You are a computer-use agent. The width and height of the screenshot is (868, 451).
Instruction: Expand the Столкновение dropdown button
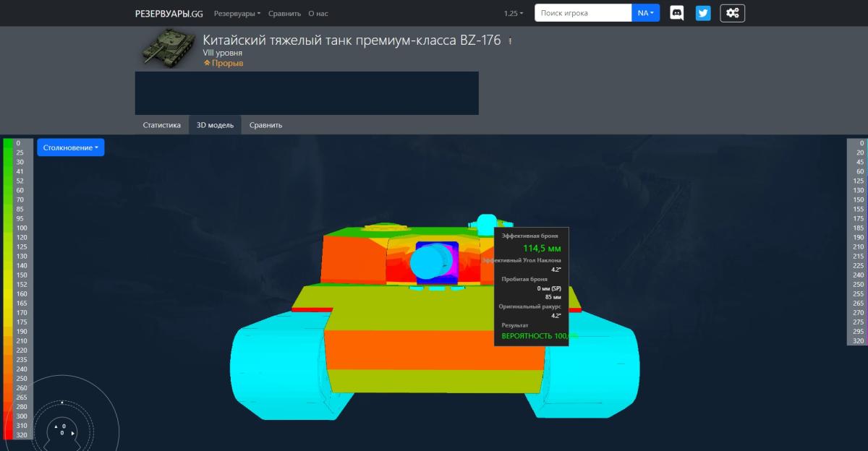(71, 147)
